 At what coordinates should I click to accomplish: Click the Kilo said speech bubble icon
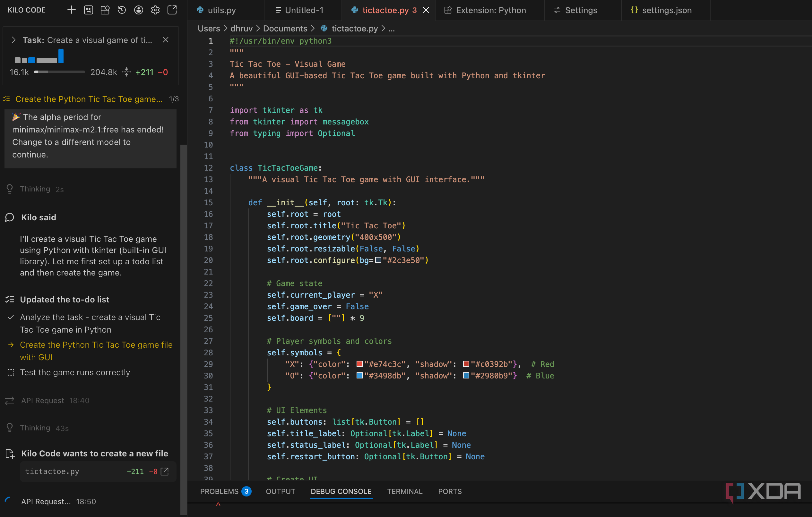10,217
